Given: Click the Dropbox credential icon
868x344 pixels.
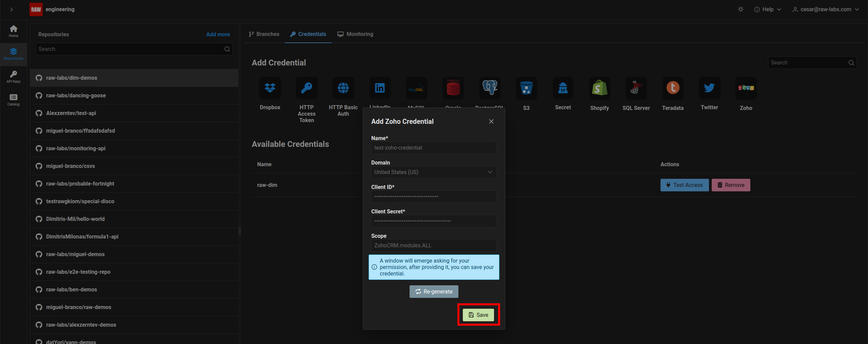Looking at the screenshot, I should point(270,88).
